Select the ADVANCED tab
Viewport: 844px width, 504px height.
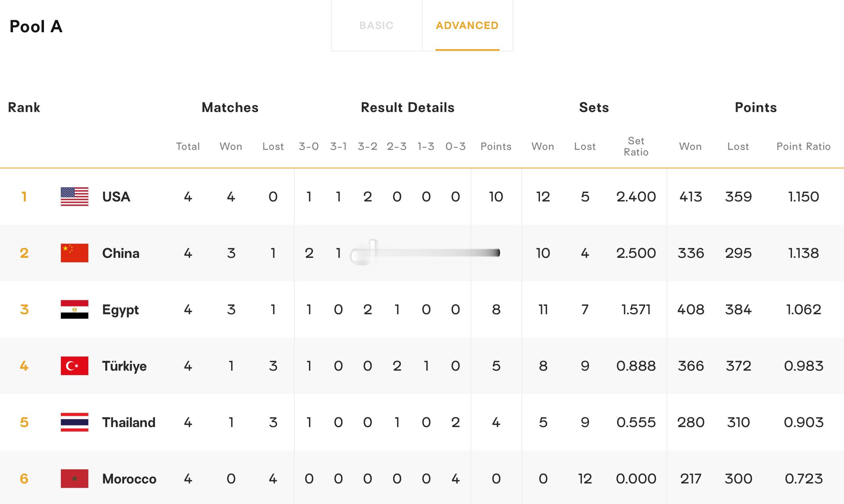(467, 25)
